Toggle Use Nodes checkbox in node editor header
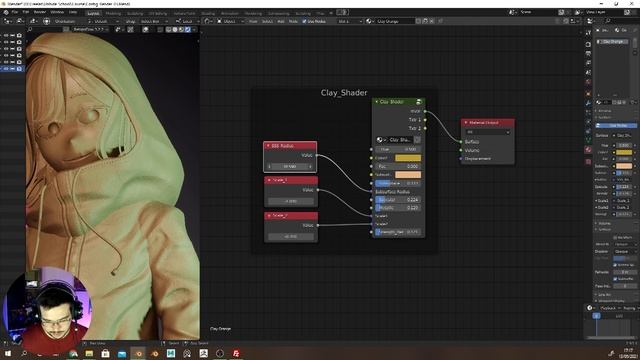The height and width of the screenshot is (360, 640). (x=304, y=21)
